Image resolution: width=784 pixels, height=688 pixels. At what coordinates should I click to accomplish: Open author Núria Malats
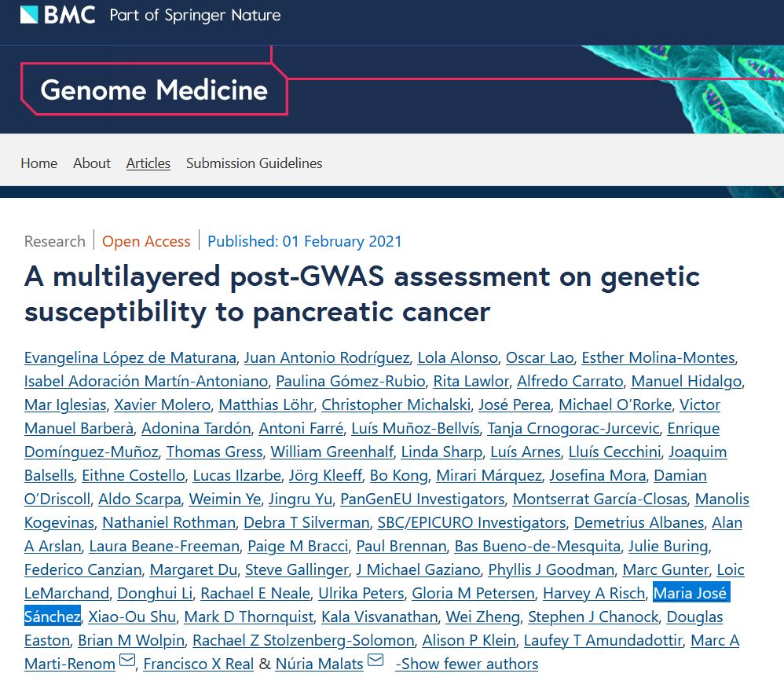point(319,664)
